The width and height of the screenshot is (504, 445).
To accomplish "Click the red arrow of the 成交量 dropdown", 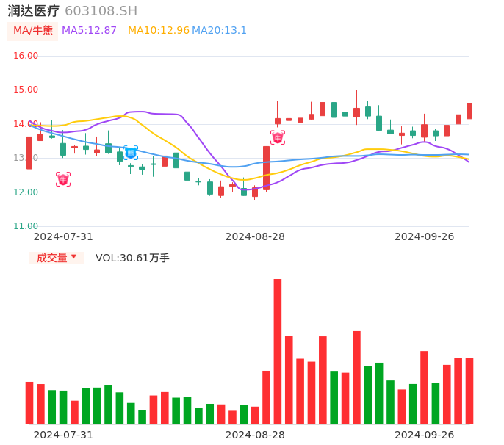I will [x=74, y=256].
